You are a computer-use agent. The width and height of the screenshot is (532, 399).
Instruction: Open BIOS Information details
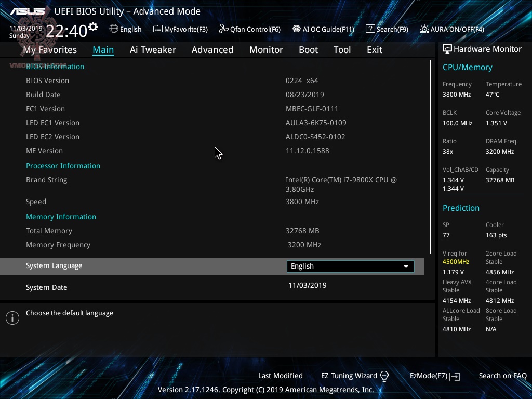point(55,66)
